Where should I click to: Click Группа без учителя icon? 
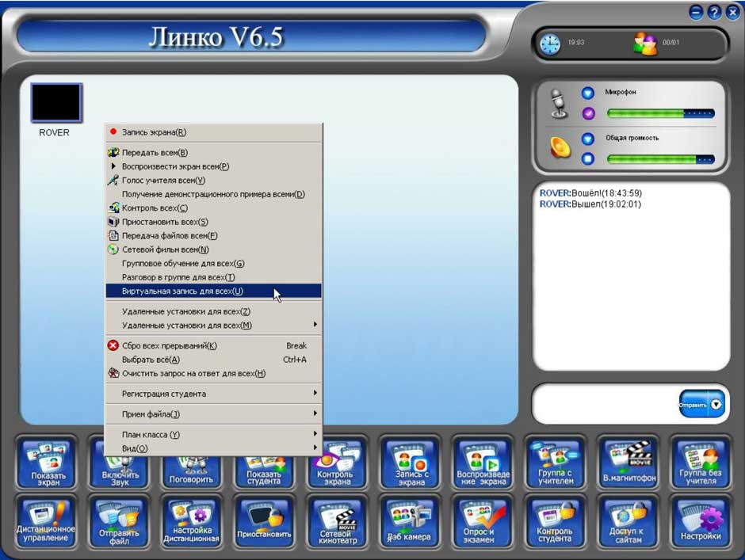click(701, 463)
